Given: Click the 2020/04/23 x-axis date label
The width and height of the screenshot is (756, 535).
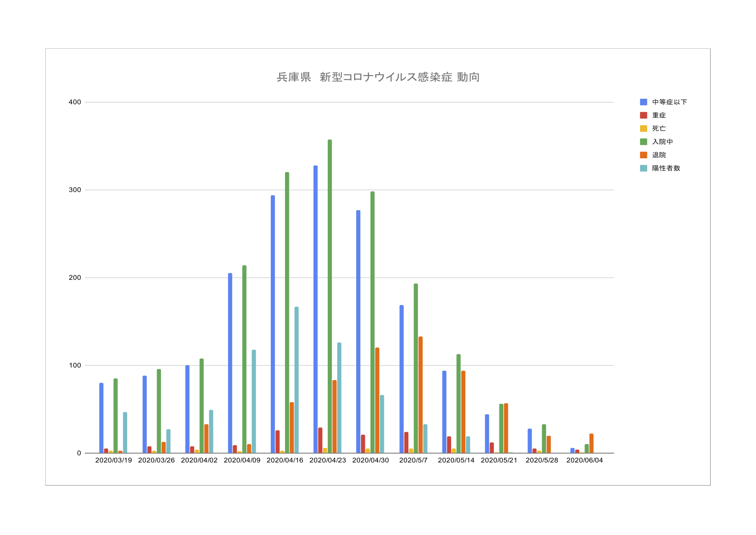Looking at the screenshot, I should point(328,460).
